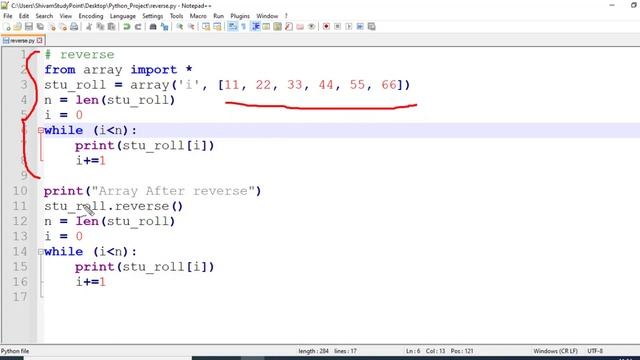Start macro recording with the red Record icon

(x=326, y=27)
